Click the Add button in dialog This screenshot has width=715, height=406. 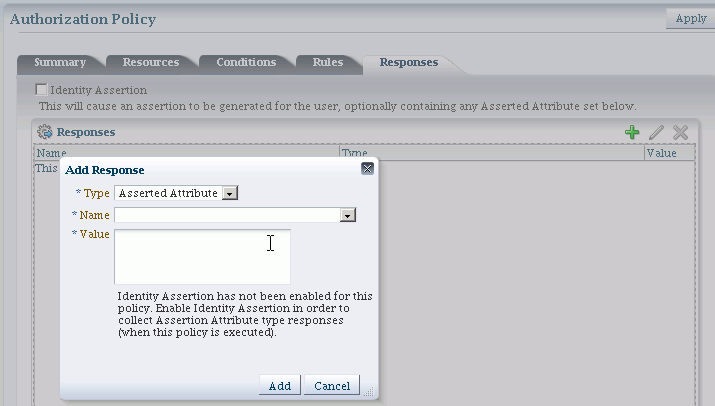pos(280,385)
